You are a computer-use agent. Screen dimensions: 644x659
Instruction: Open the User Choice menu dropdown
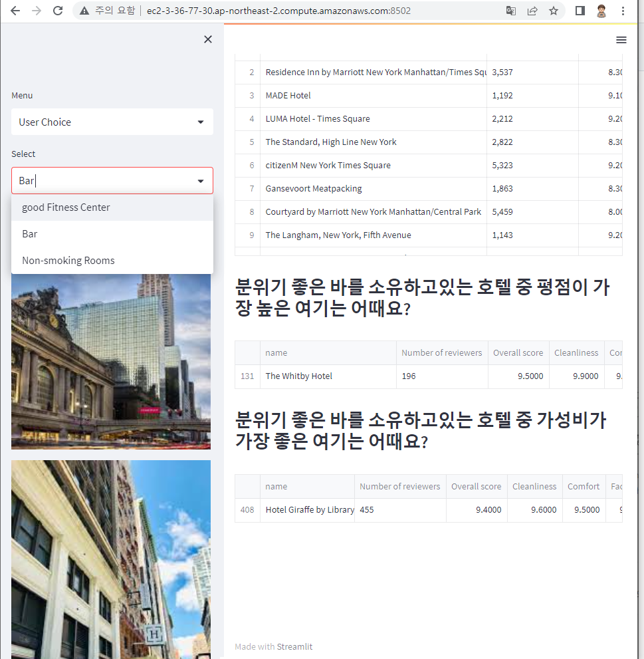click(x=112, y=122)
